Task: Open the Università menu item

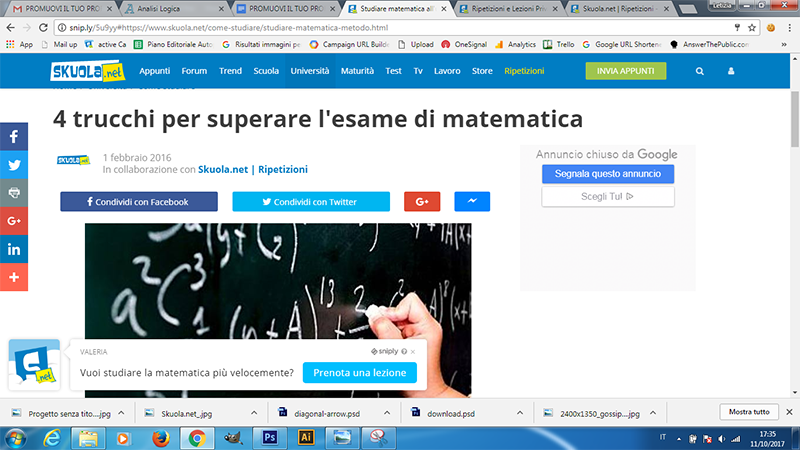Action: tap(309, 71)
